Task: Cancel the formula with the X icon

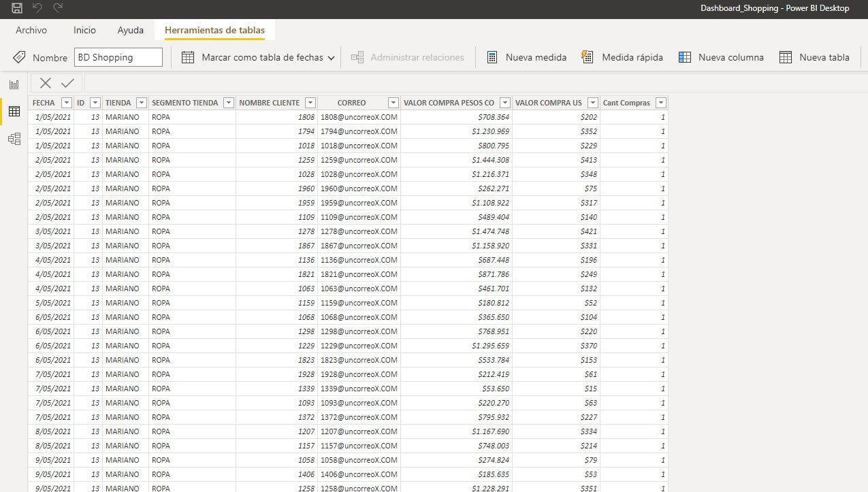Action: point(46,83)
